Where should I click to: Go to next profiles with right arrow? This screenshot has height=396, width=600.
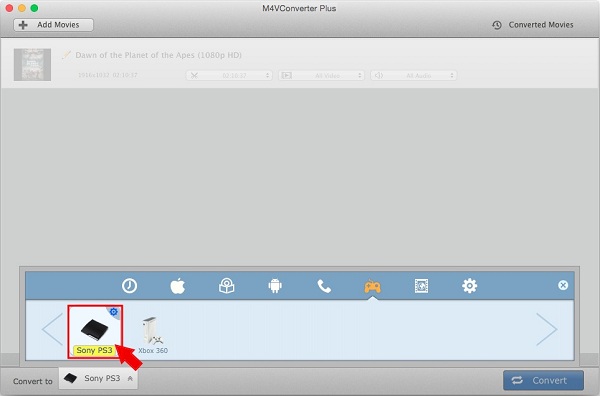[547, 329]
